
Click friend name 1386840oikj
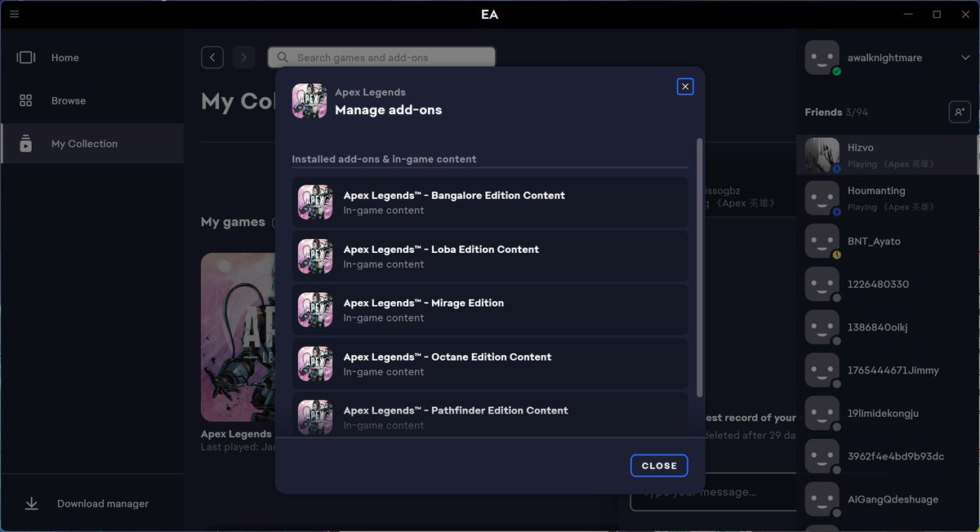pyautogui.click(x=877, y=327)
